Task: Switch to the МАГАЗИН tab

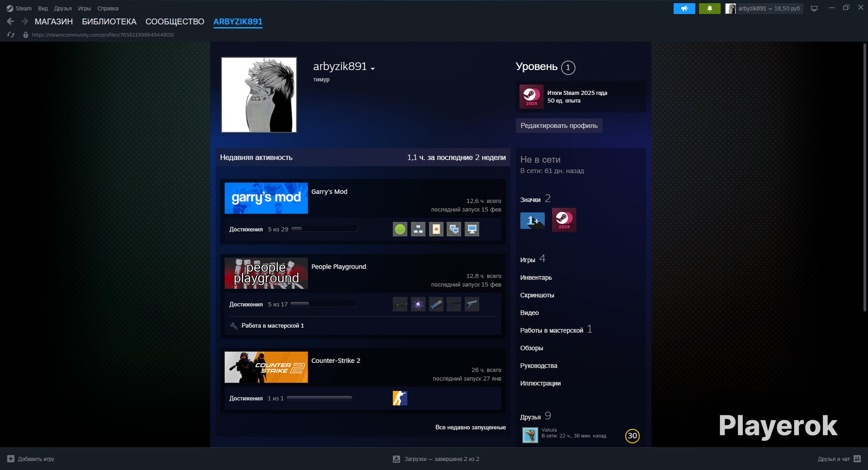Action: [54, 22]
